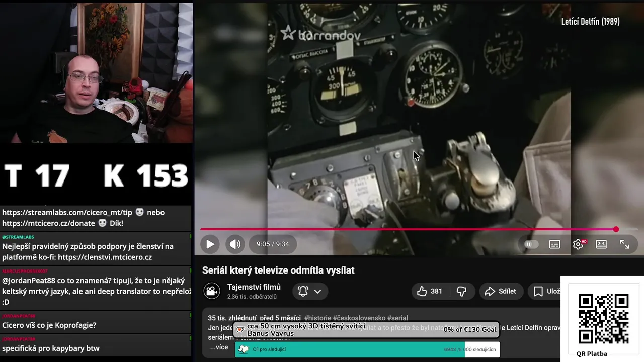Image resolution: width=644 pixels, height=362 pixels.
Task: Toggle the autoplay switch
Action: [x=531, y=244]
